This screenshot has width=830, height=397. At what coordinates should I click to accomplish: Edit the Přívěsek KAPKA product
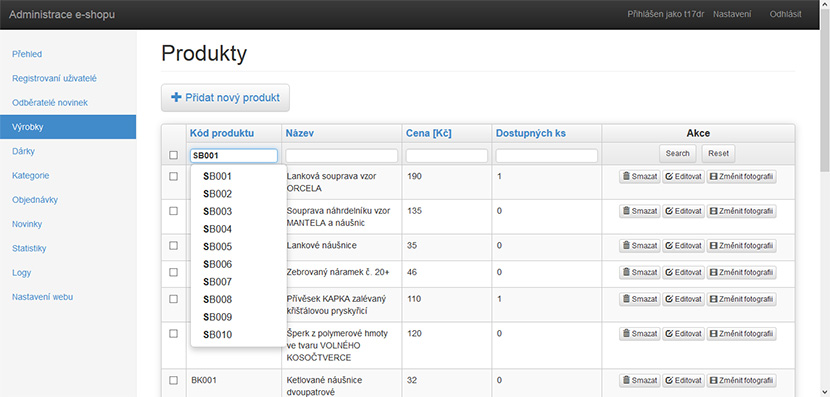click(683, 299)
